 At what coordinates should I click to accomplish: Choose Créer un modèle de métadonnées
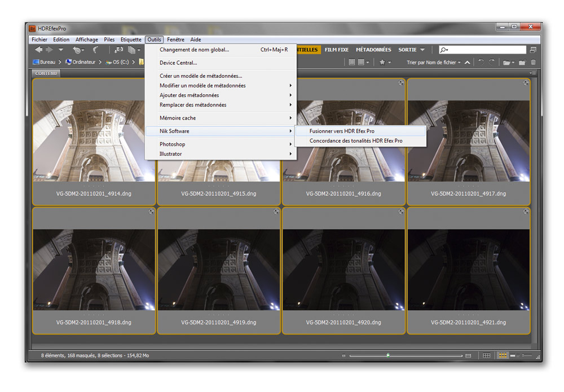(221, 76)
